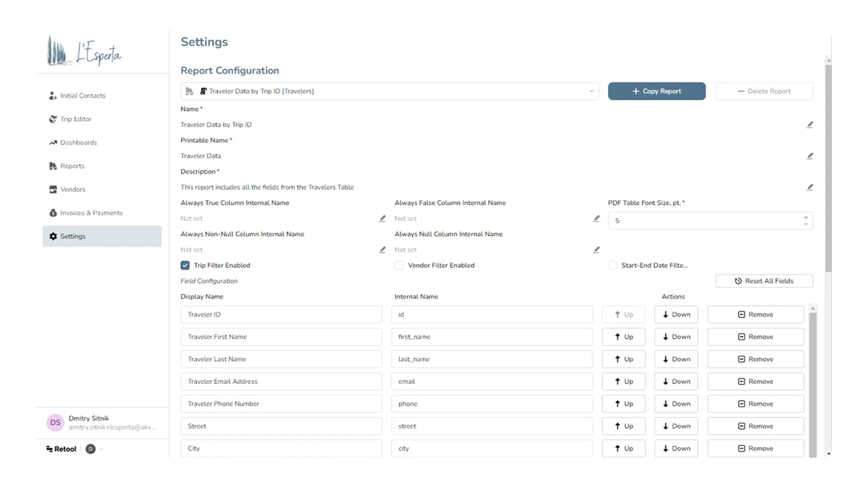
Task: Open the report selection dropdown
Action: [x=390, y=91]
